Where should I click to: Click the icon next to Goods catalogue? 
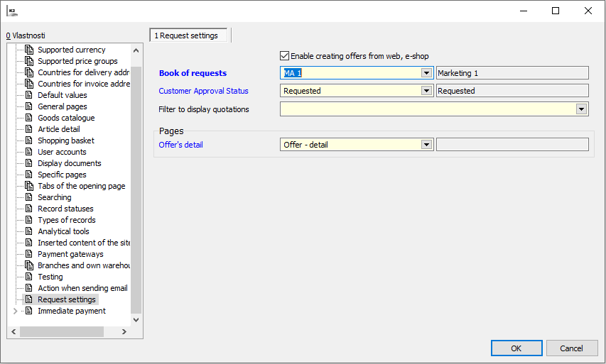pos(29,118)
